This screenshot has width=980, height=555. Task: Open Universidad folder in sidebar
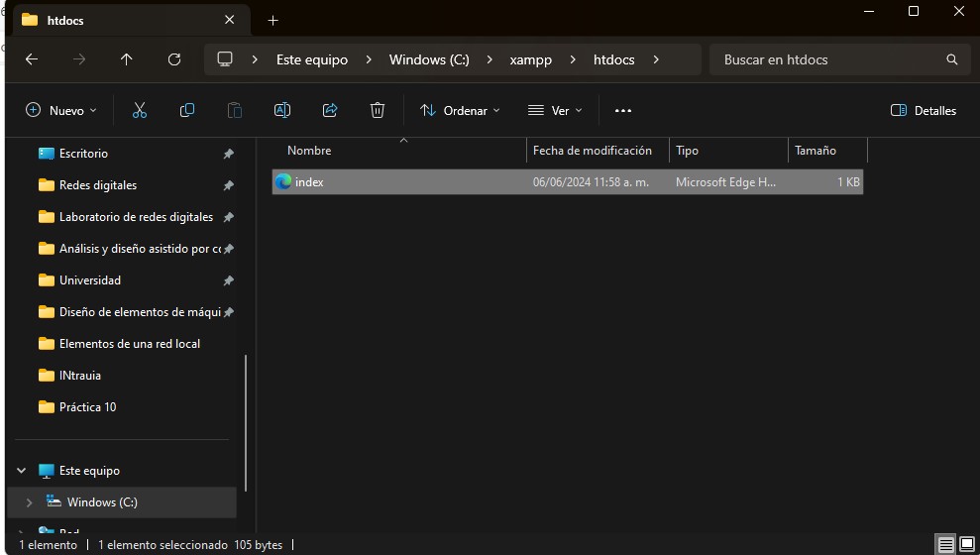[x=90, y=280]
